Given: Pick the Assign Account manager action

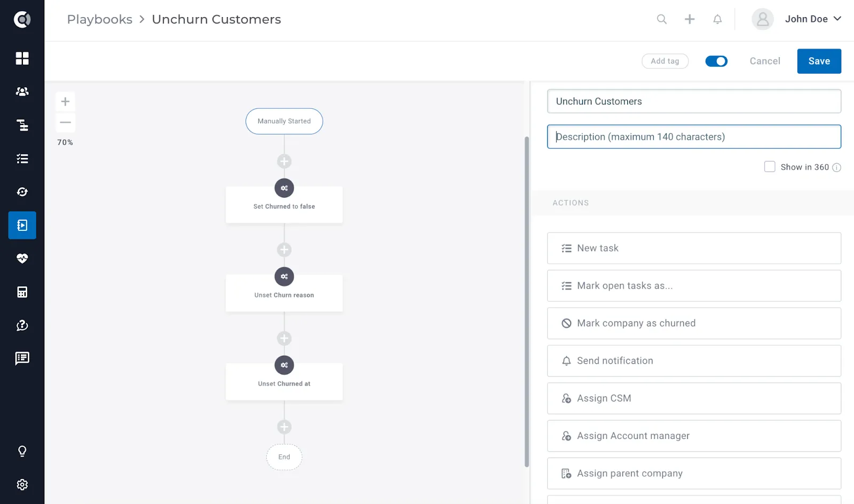Looking at the screenshot, I should (x=694, y=436).
